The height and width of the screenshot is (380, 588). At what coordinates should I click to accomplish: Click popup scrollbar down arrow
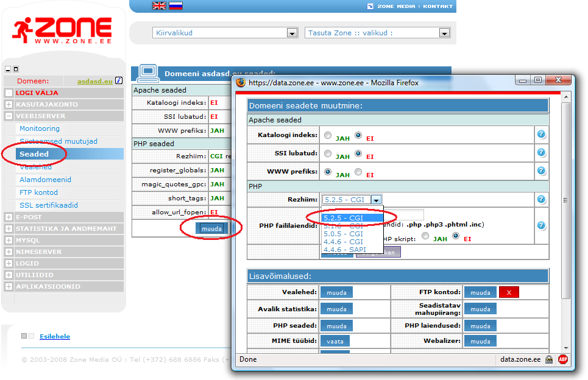[x=566, y=348]
